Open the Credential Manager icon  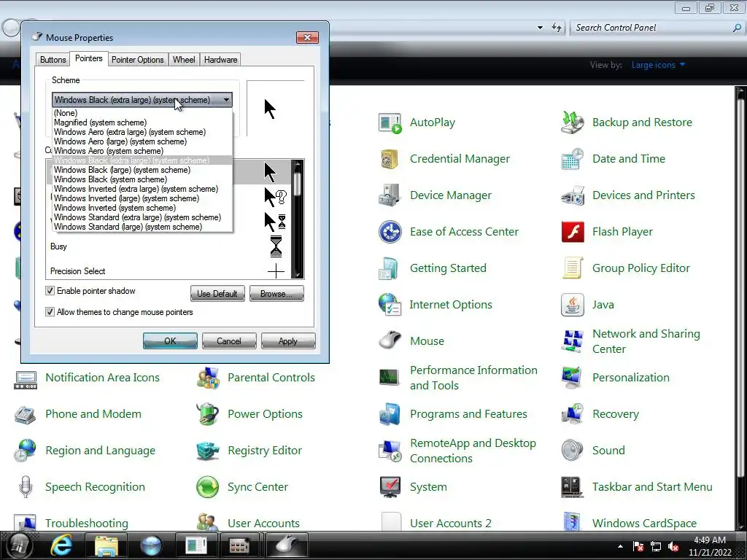(390, 159)
